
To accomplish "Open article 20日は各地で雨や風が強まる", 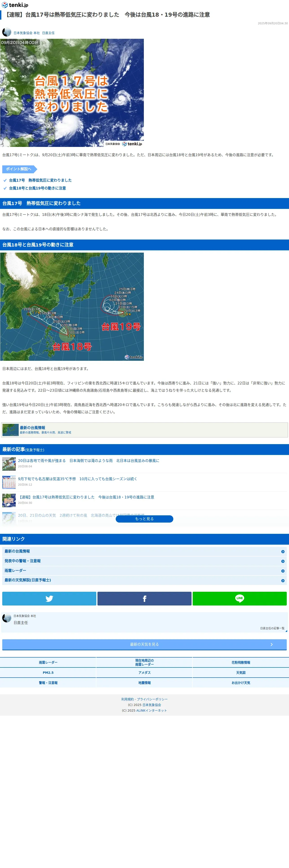I will point(88,461).
